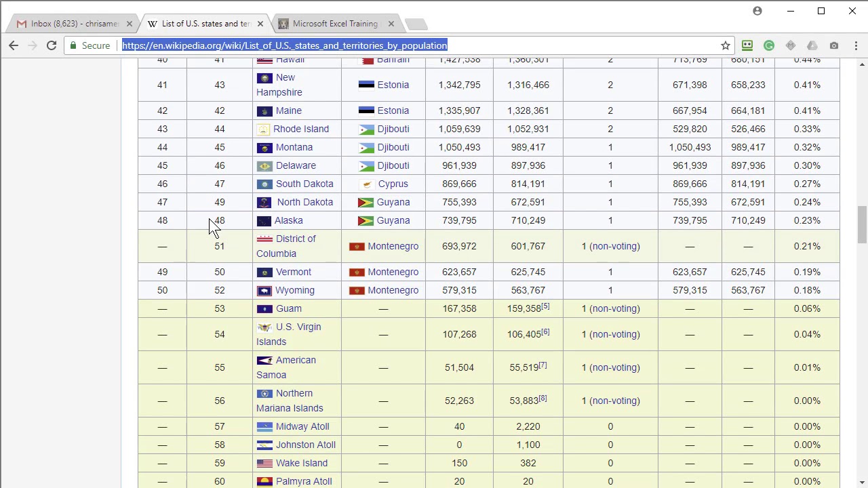This screenshot has width=868, height=488.
Task: Click the Rhode Island flag icon
Action: [x=263, y=129]
